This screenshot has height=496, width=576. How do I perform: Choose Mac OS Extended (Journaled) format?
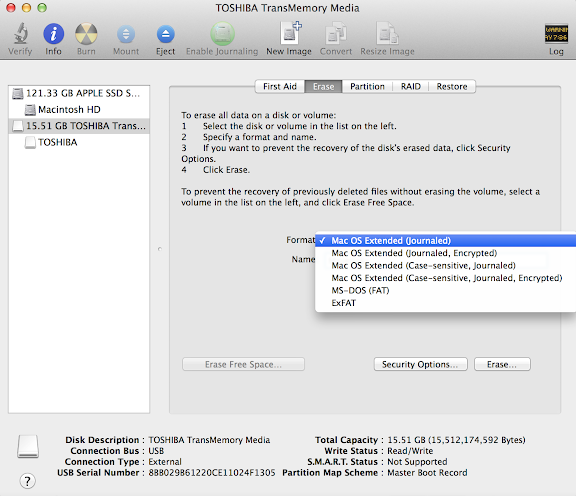[446, 241]
